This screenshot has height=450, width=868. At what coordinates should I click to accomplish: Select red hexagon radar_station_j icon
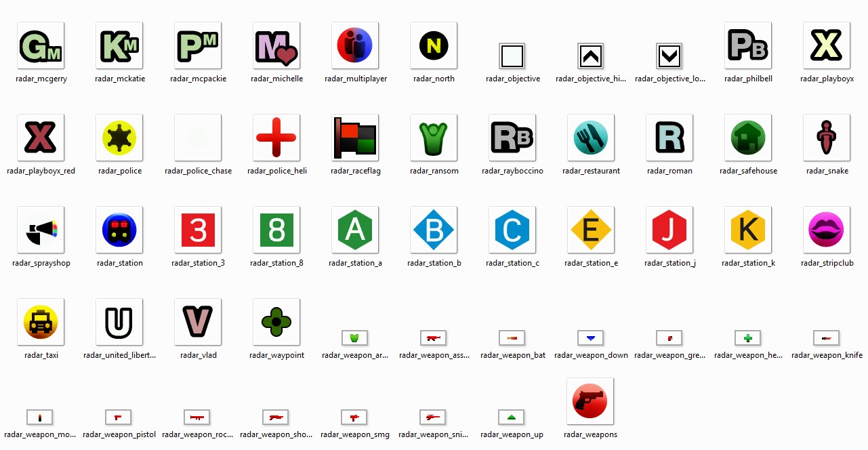click(669, 230)
